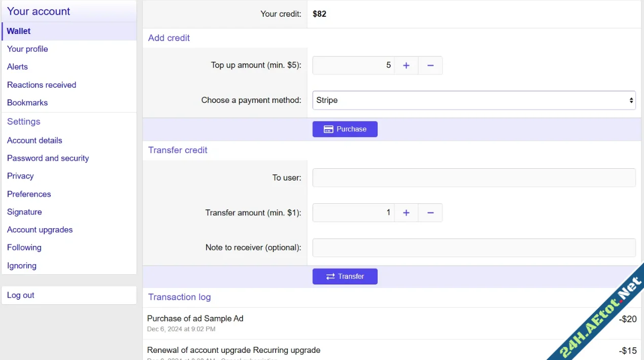This screenshot has width=644, height=360.
Task: Select the Wallet sidebar item
Action: 19,31
